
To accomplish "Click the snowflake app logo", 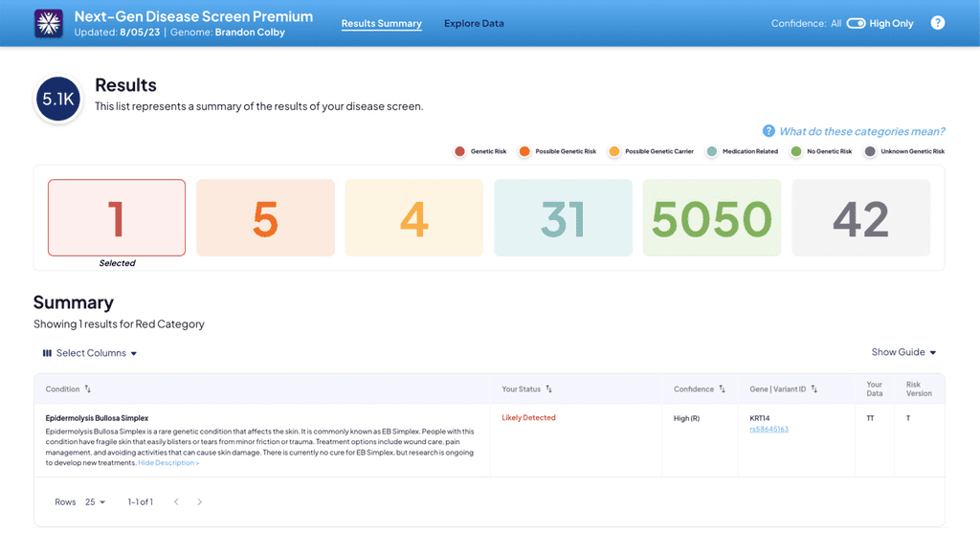I will click(47, 22).
